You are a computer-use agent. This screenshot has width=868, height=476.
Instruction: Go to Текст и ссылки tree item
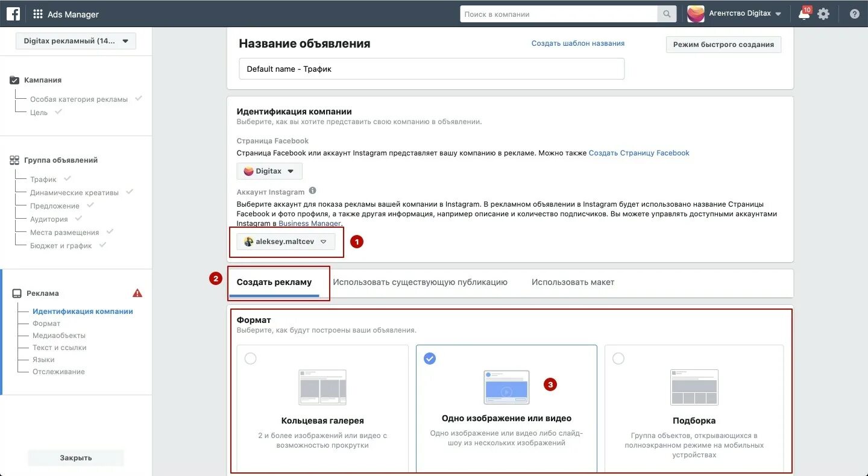tap(60, 348)
